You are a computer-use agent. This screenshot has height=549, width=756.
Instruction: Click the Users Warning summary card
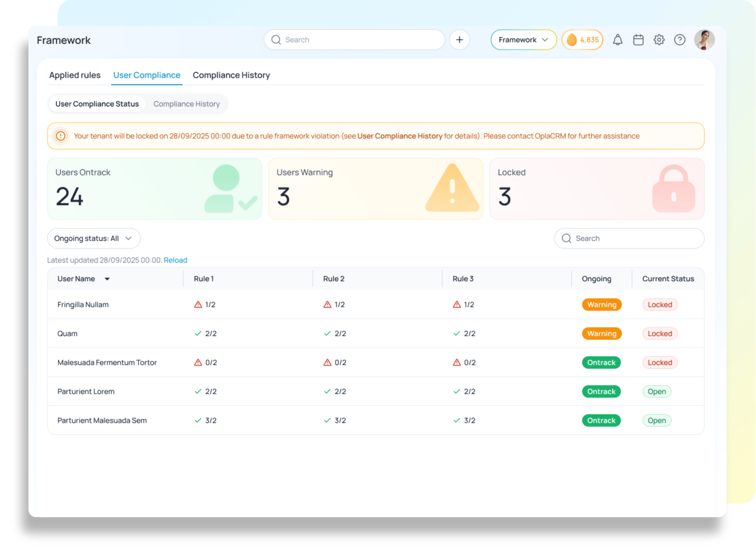[375, 189]
